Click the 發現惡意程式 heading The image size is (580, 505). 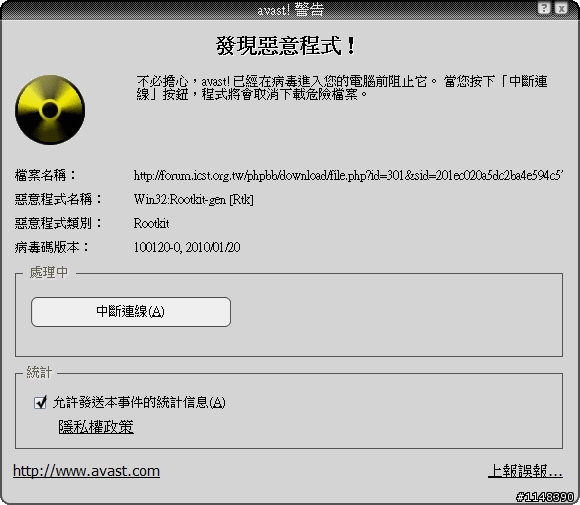286,46
